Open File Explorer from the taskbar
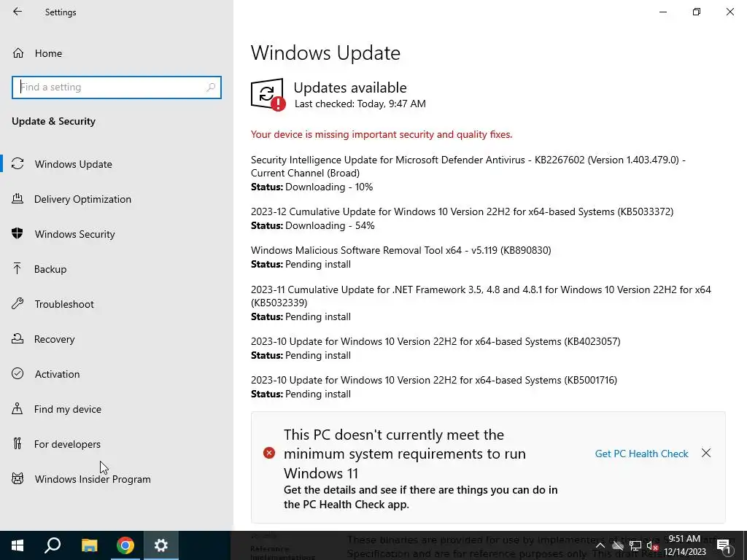The height and width of the screenshot is (560, 747). point(89,545)
